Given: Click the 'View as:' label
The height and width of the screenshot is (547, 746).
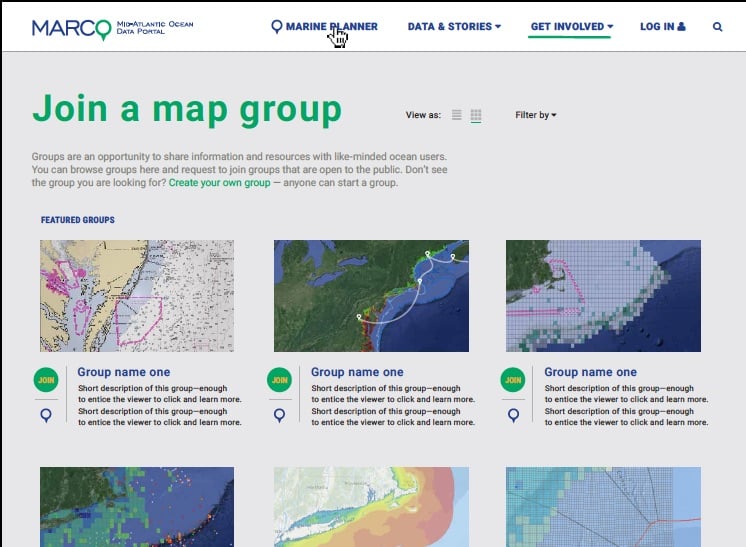Looking at the screenshot, I should (x=423, y=115).
